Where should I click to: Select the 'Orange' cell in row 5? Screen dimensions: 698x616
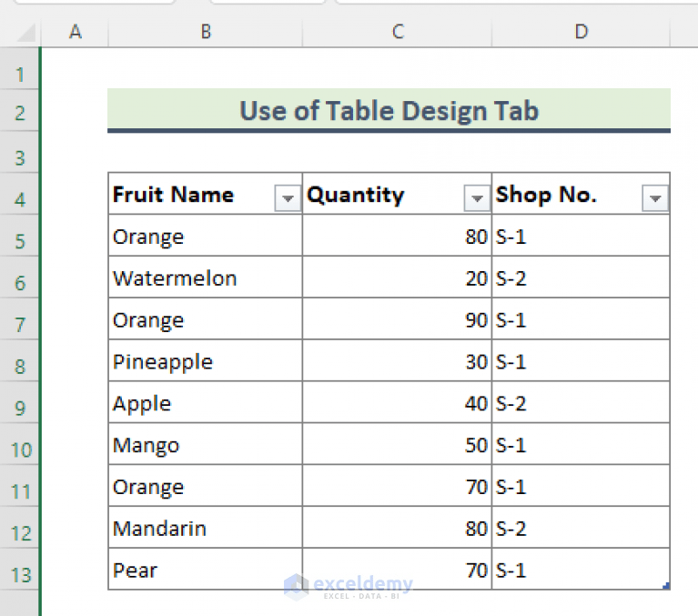206,236
